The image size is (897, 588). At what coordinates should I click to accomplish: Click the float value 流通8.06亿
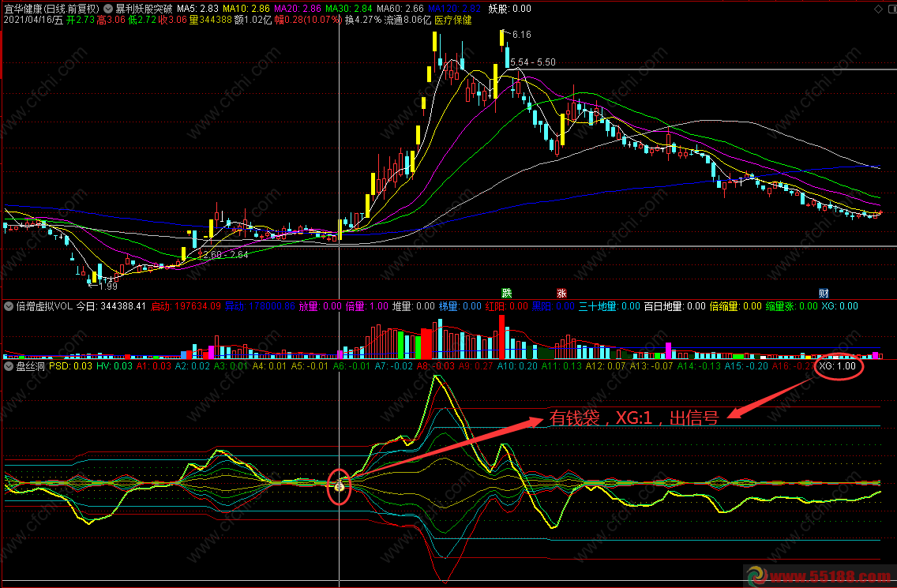407,20
